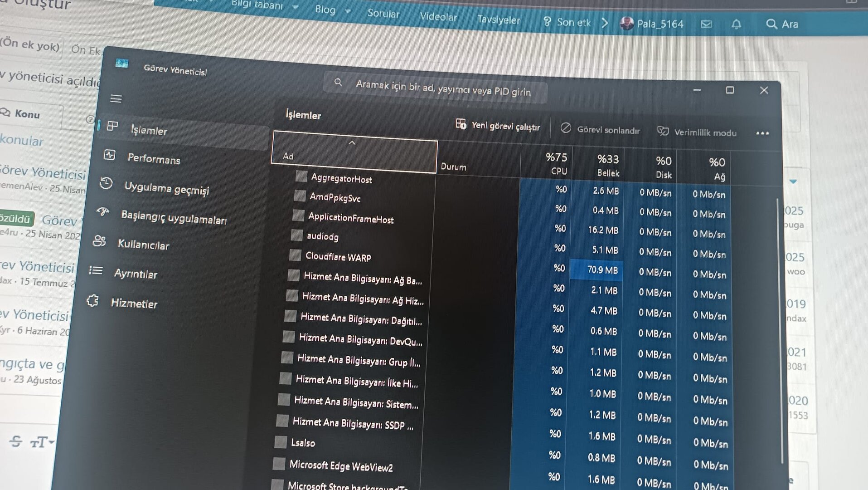Click the AggregatorHost process icon

pyautogui.click(x=301, y=176)
